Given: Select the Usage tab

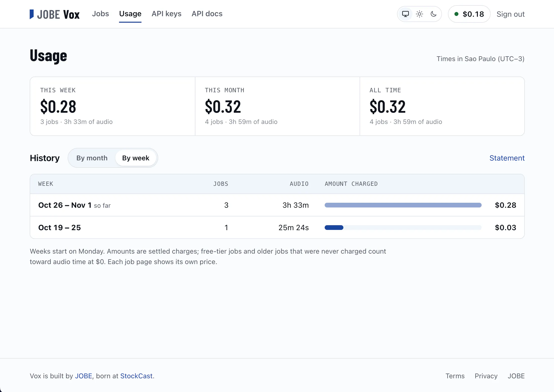Looking at the screenshot, I should pyautogui.click(x=130, y=14).
